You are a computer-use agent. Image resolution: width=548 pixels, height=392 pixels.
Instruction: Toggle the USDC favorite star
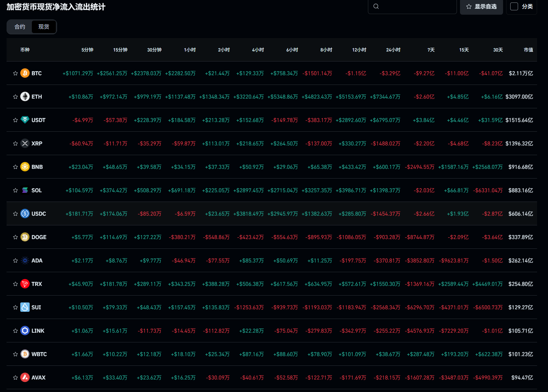point(15,214)
